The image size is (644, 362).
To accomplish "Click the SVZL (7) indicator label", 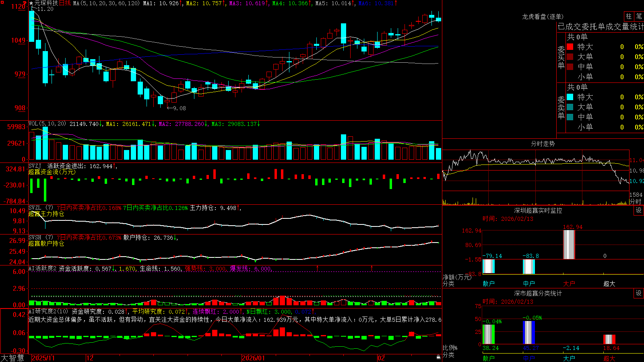I will (x=41, y=208).
